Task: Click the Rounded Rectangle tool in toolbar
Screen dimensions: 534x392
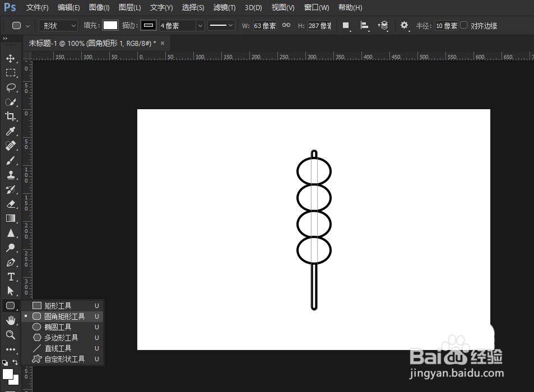Action: (x=11, y=306)
